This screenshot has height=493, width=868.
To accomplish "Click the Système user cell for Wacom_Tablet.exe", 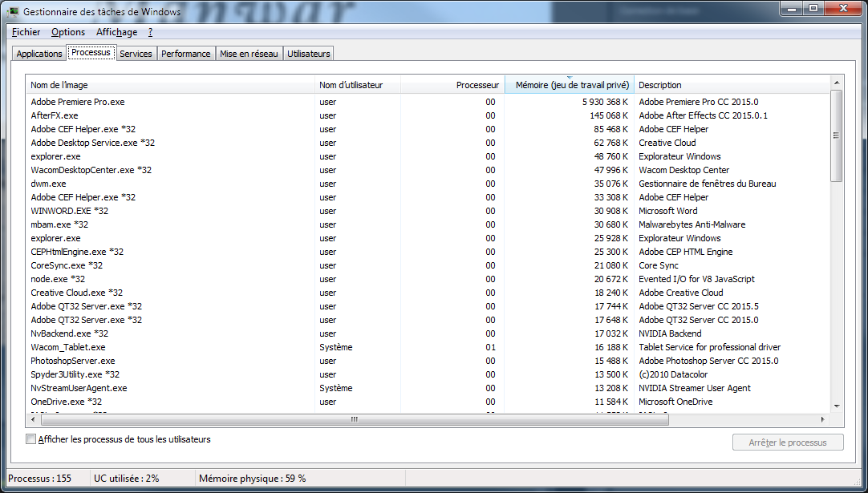I will tap(336, 347).
